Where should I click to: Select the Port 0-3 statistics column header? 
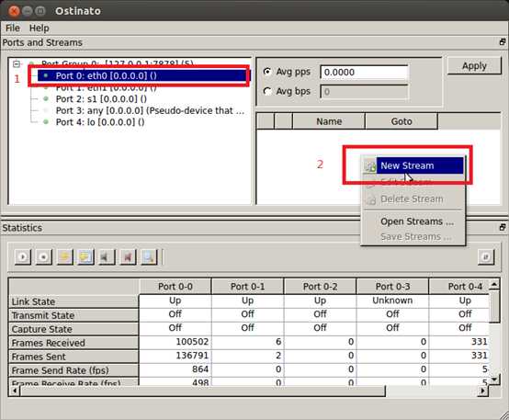point(392,286)
